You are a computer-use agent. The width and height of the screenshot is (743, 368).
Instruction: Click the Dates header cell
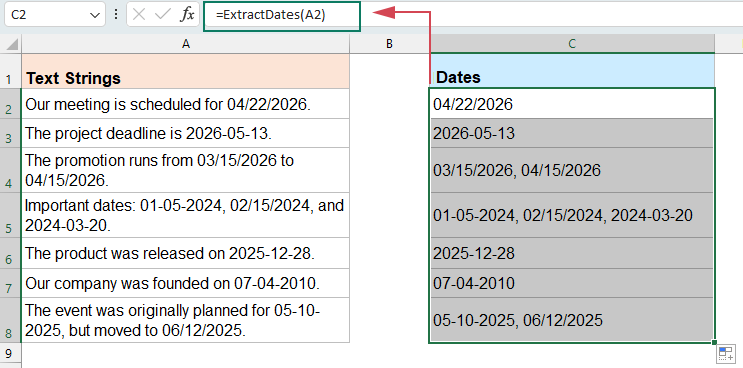(572, 71)
